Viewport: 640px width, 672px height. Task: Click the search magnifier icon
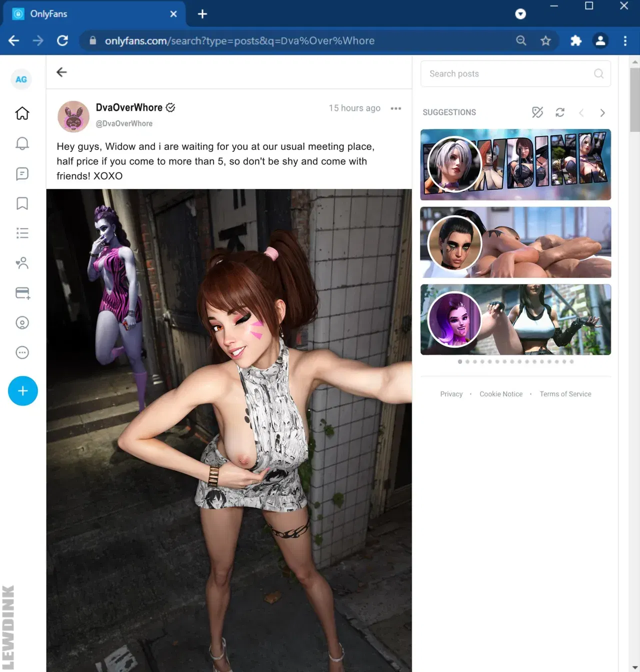pos(598,73)
